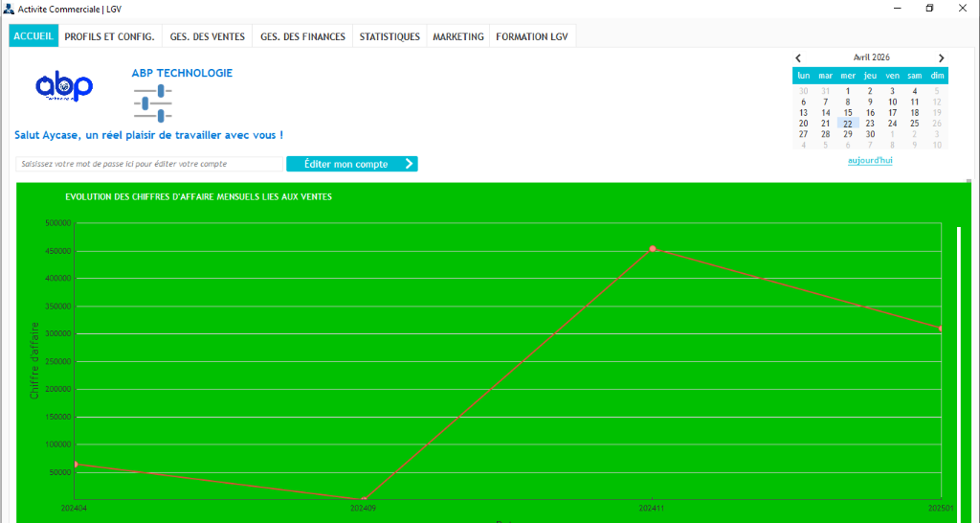This screenshot has height=523, width=980.
Task: Open the GES. DES VENTES tab
Action: tap(208, 36)
